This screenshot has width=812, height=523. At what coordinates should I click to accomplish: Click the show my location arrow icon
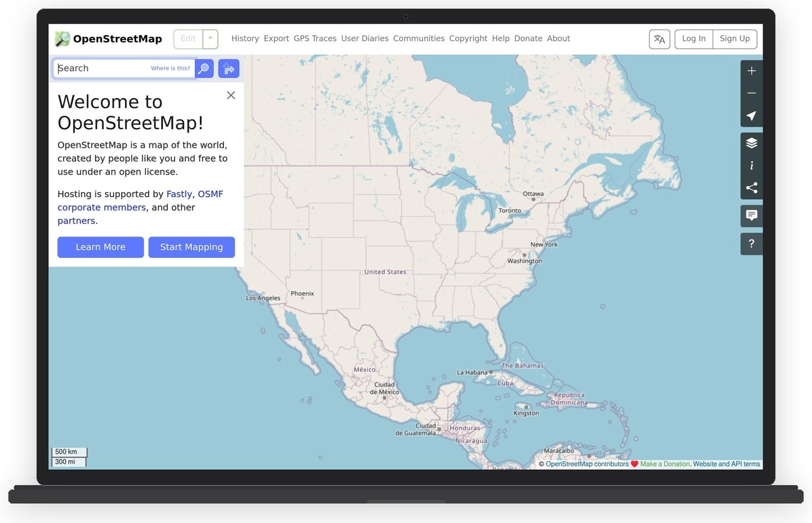751,115
